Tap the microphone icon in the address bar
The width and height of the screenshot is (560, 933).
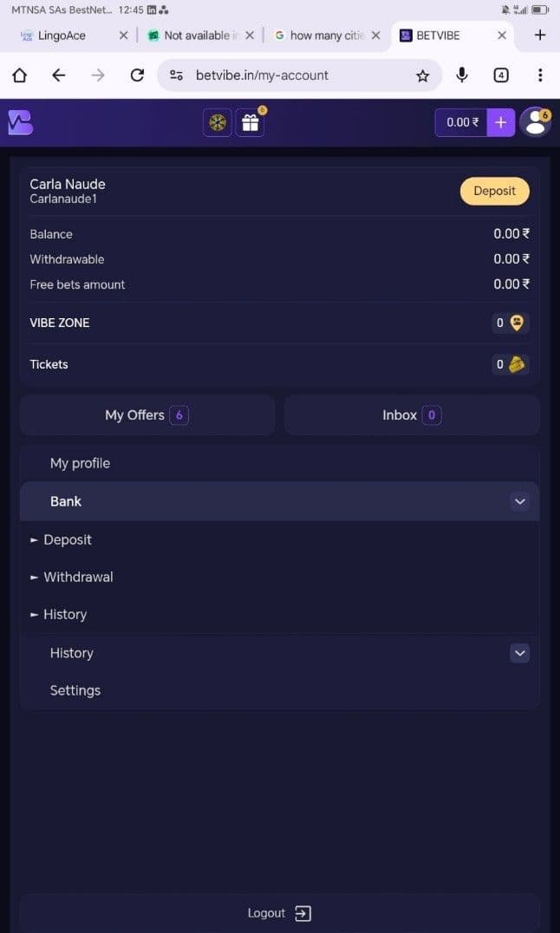(x=462, y=75)
